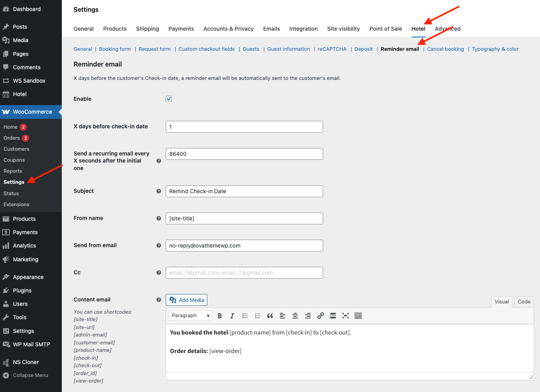Show the toolbar toggle (kitchen sink)
The width and height of the screenshot is (540, 392).
358,316
